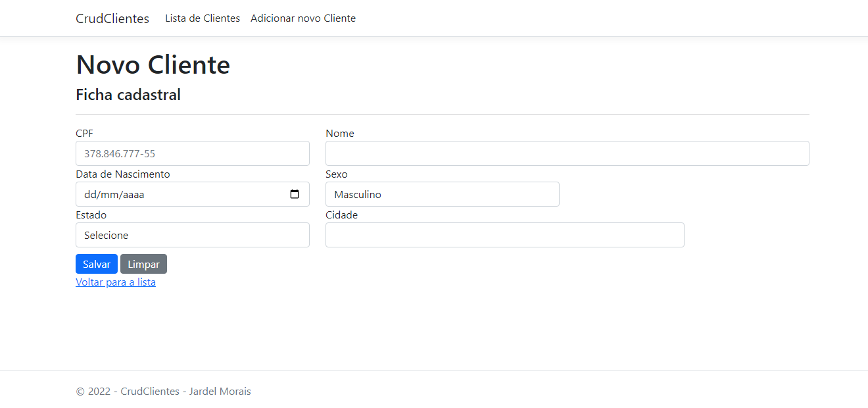Click the CrudClientes brand logo link

(112, 18)
